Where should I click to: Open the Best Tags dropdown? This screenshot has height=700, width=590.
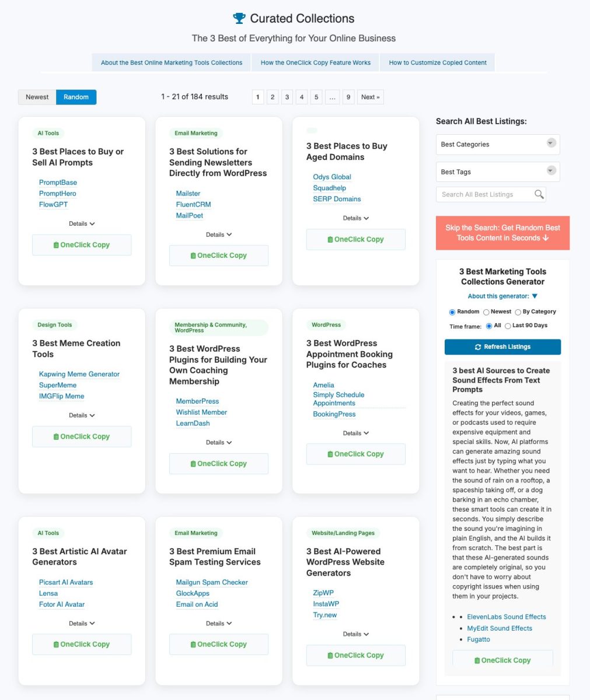(x=497, y=172)
